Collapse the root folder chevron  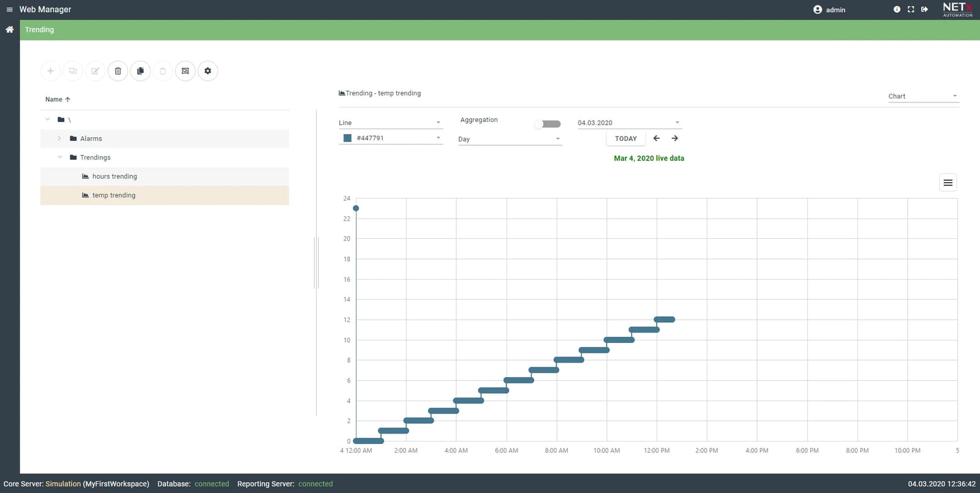point(47,119)
